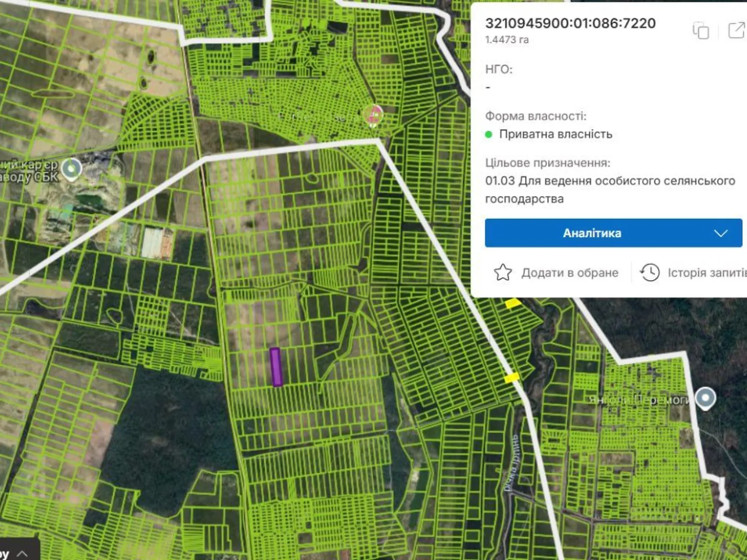Open parcel details in new window icon
The width and height of the screenshot is (747, 560).
(x=736, y=30)
